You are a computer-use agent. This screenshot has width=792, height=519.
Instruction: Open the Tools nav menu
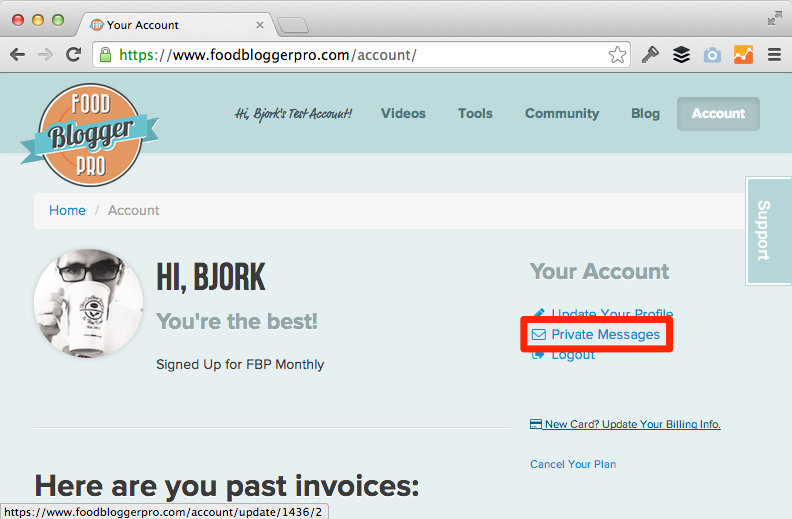pos(475,114)
